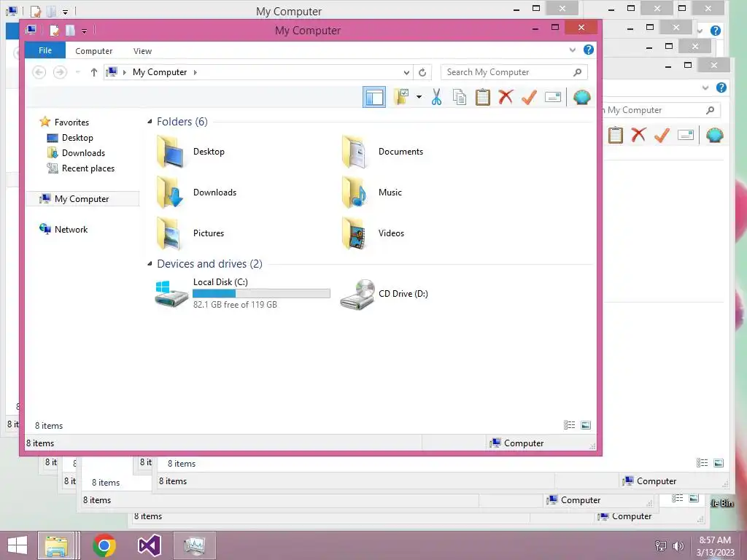Open the Windows Start button

coord(18,545)
